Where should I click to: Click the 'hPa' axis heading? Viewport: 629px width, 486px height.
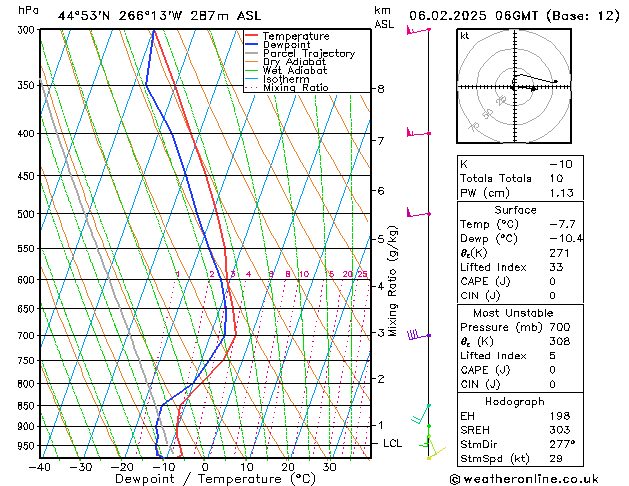click(x=28, y=10)
